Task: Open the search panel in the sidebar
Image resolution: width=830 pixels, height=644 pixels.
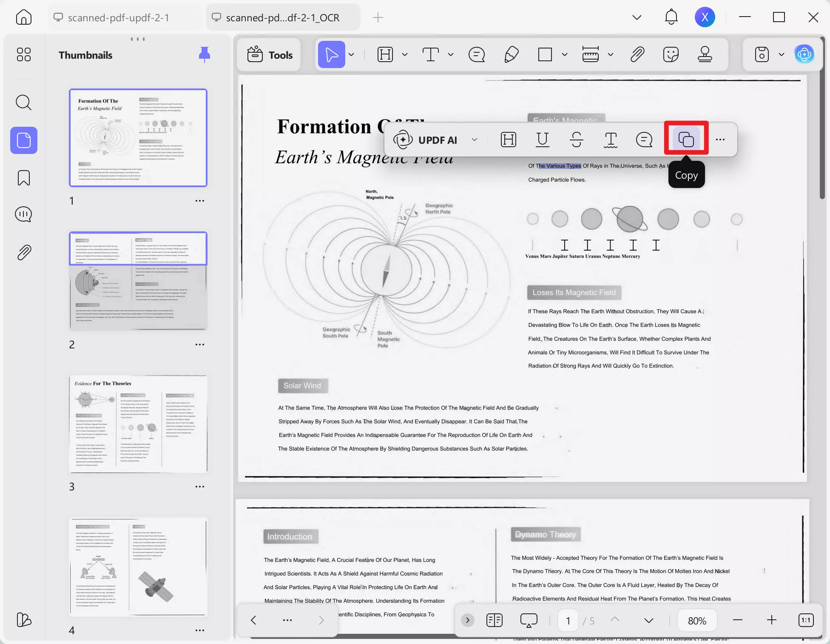Action: (x=23, y=103)
